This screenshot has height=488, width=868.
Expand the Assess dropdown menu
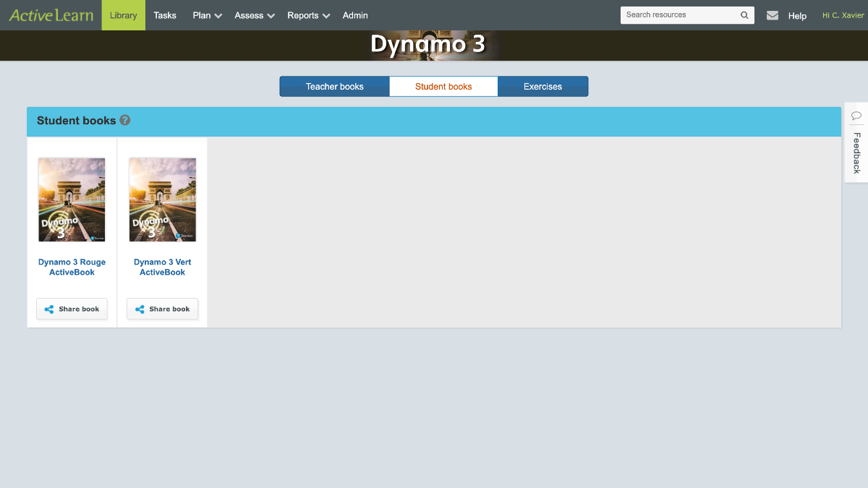255,15
